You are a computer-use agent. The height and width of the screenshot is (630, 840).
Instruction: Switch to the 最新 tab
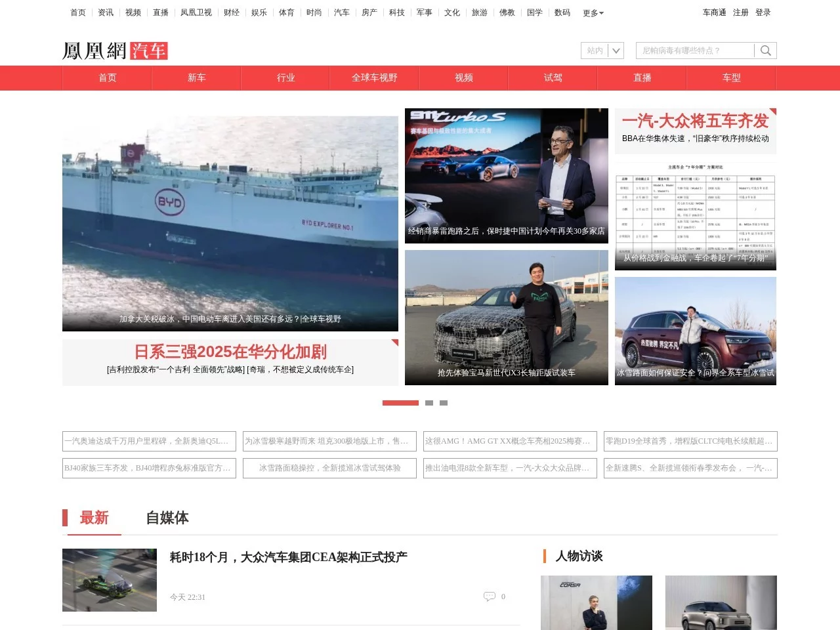coord(94,518)
